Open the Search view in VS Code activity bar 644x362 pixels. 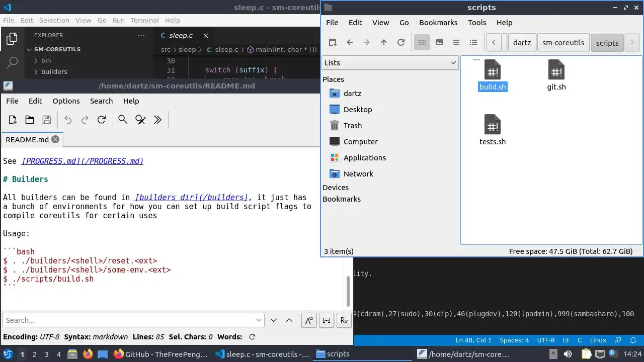12,62
